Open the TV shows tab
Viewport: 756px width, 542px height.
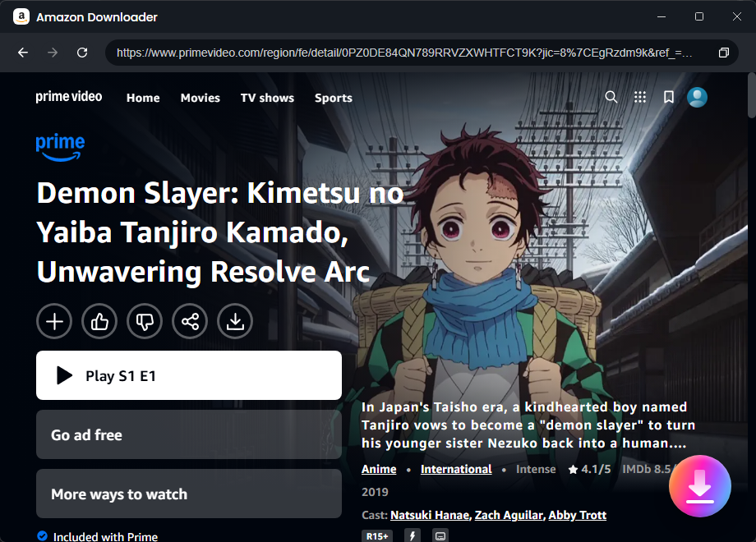tap(267, 98)
